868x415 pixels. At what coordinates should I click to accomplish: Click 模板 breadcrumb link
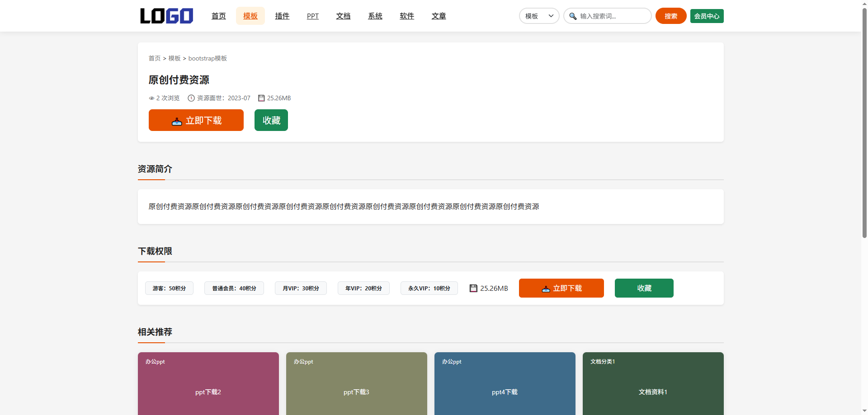point(175,58)
